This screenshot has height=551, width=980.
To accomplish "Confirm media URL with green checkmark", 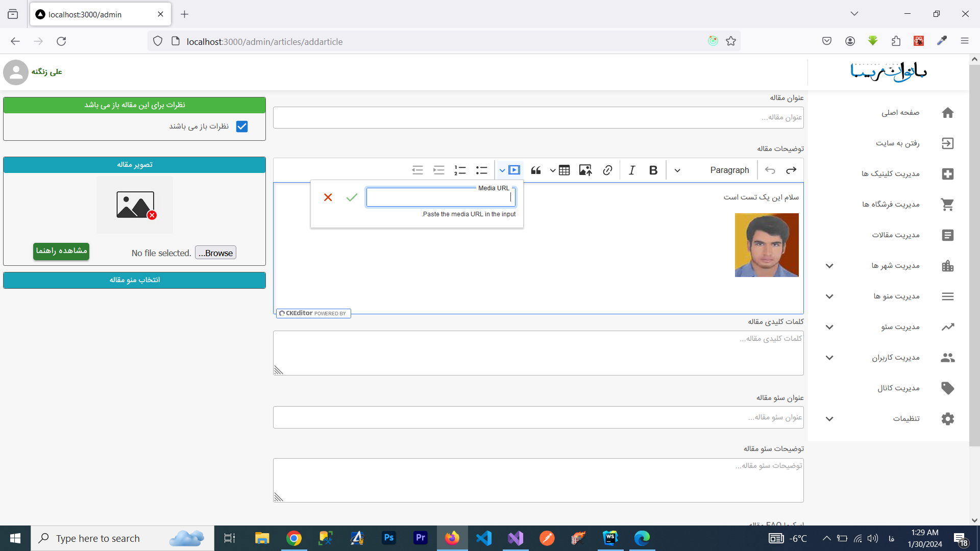I will pos(352,197).
